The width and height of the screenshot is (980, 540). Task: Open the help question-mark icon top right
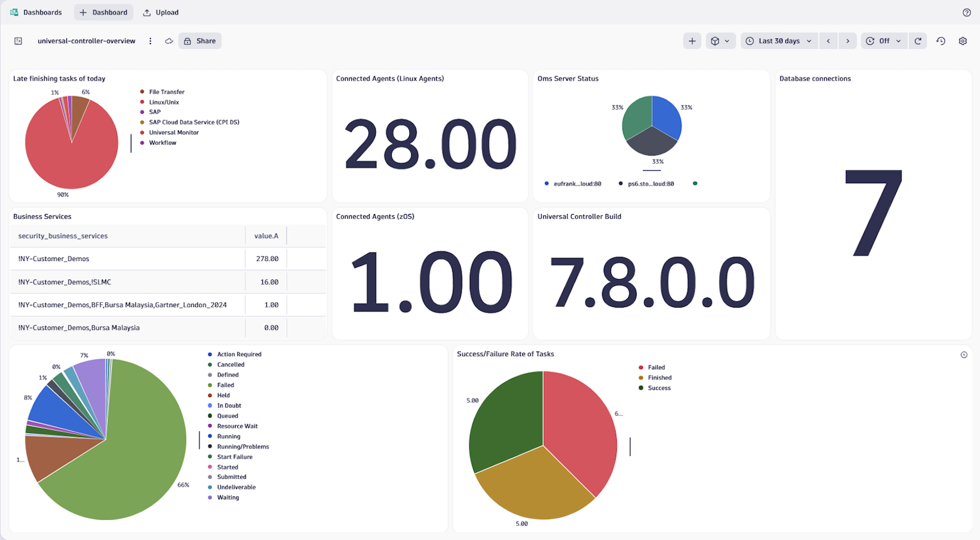coord(967,12)
